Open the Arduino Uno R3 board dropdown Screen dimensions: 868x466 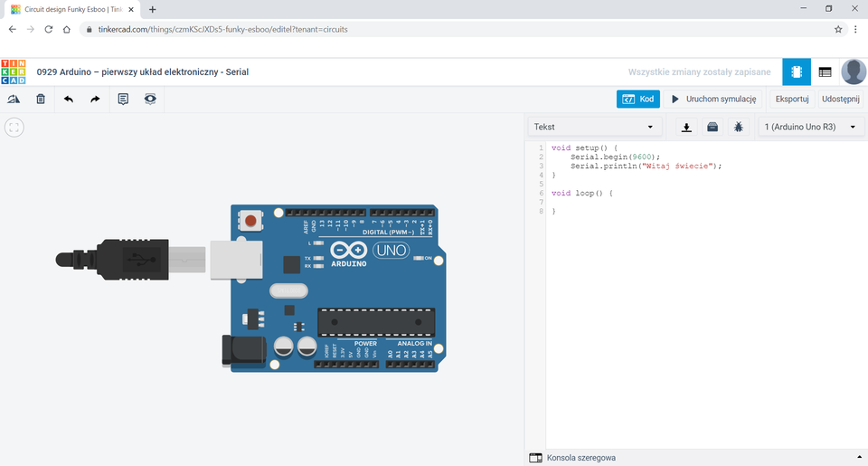810,127
